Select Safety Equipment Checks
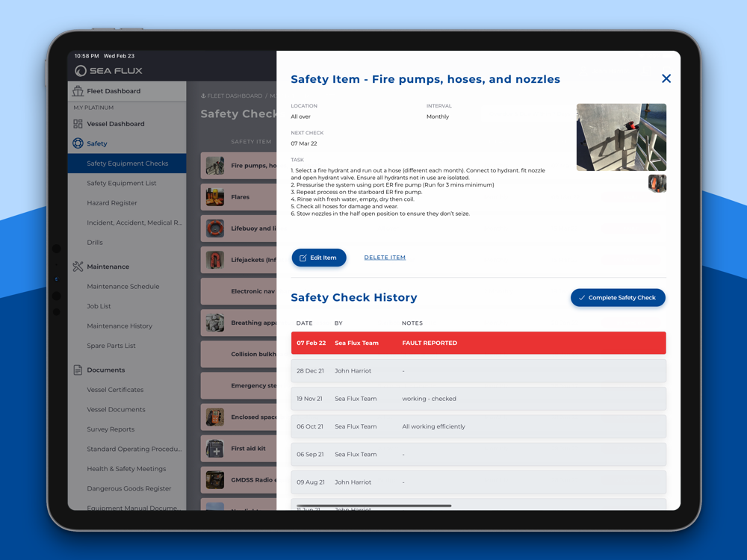 pyautogui.click(x=127, y=164)
